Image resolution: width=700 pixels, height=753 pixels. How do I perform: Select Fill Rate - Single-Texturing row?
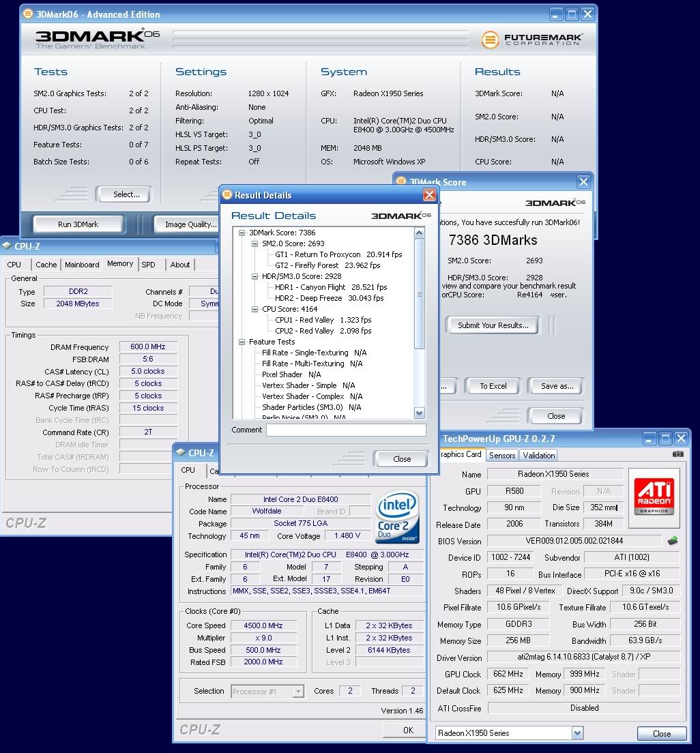click(315, 353)
